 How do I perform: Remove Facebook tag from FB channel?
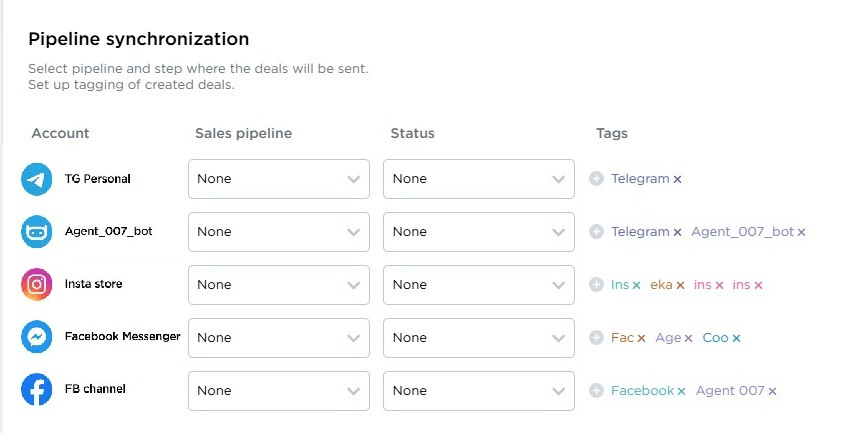pyautogui.click(x=681, y=392)
